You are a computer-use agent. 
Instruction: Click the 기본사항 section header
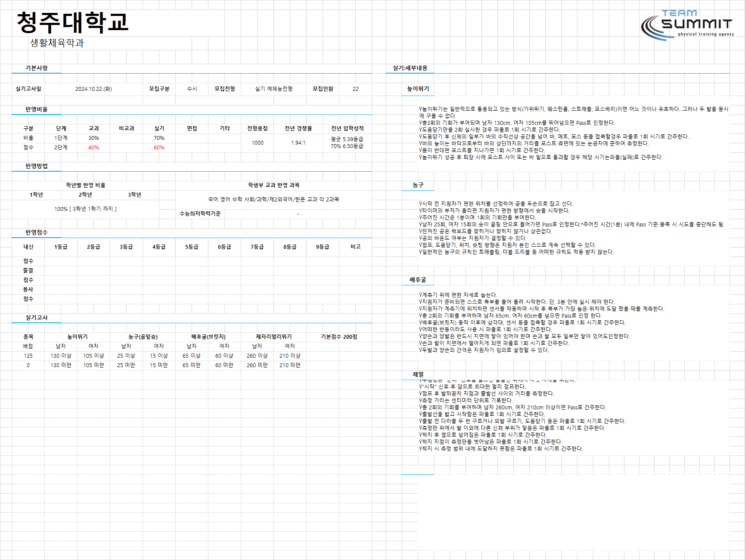(x=37, y=68)
